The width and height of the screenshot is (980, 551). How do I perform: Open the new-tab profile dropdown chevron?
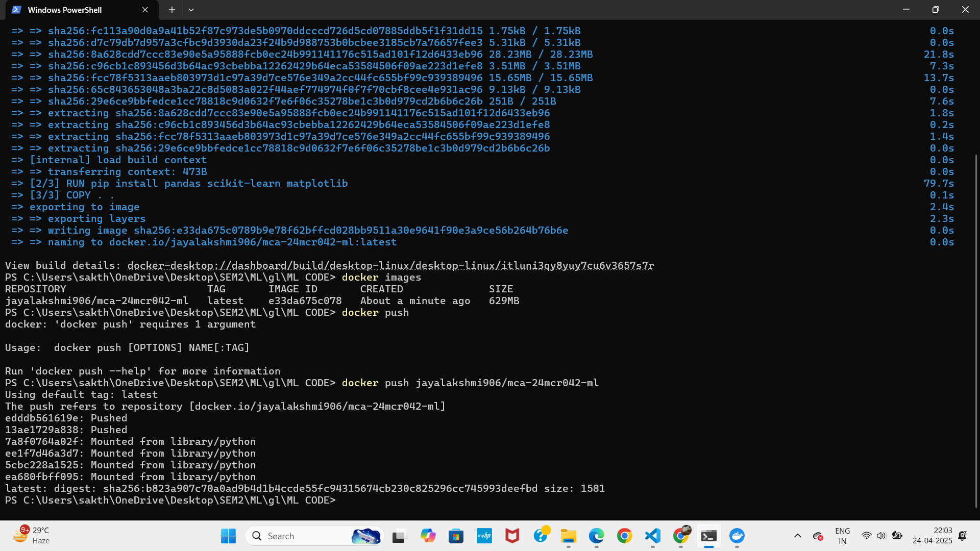coord(191,10)
